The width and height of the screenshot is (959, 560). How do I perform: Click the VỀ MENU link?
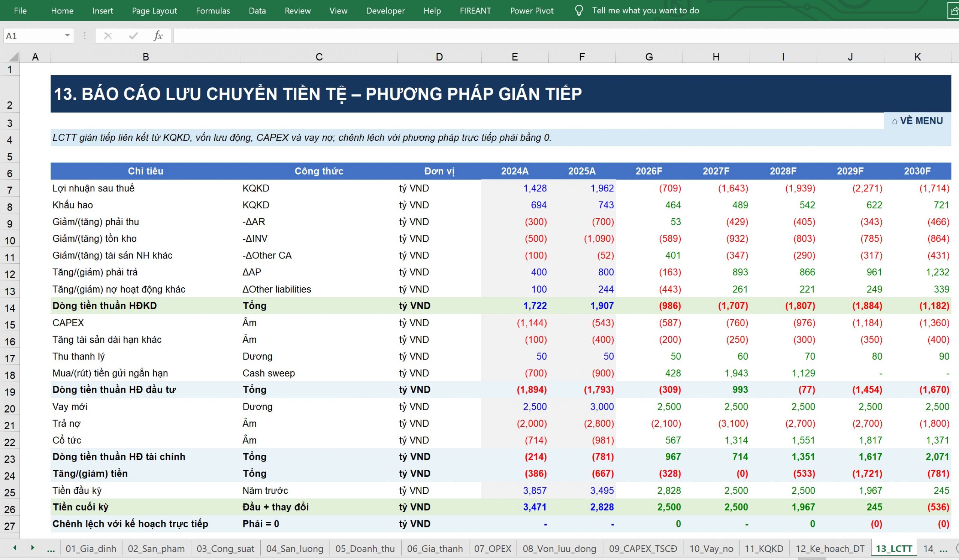(x=917, y=121)
